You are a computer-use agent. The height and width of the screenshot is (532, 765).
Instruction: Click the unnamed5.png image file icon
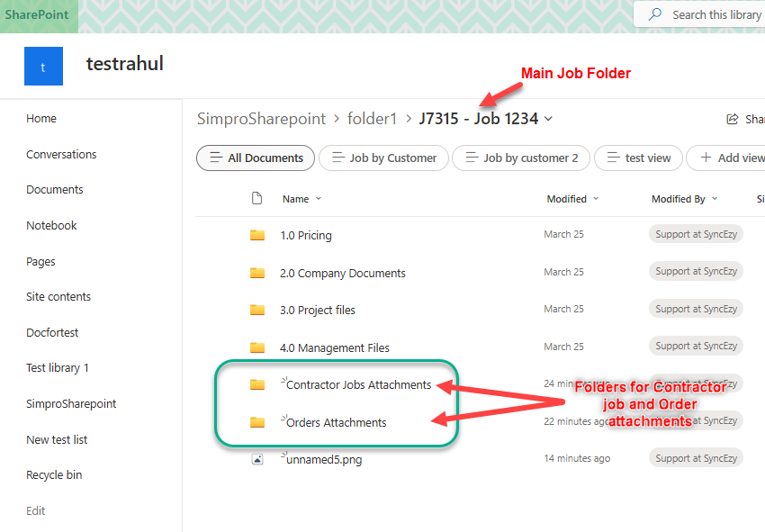tap(257, 459)
